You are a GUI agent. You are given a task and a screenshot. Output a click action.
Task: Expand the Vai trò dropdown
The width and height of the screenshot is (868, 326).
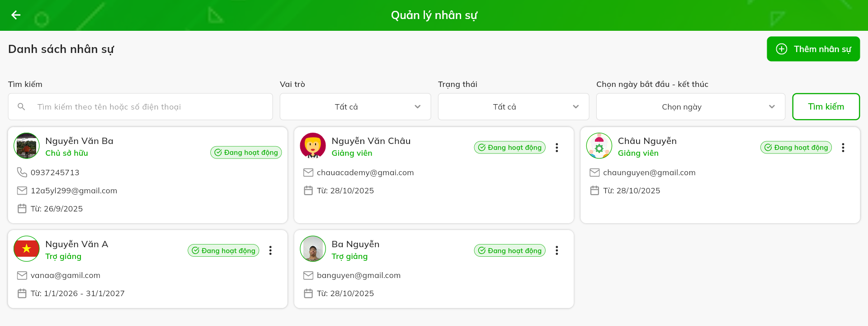(355, 107)
